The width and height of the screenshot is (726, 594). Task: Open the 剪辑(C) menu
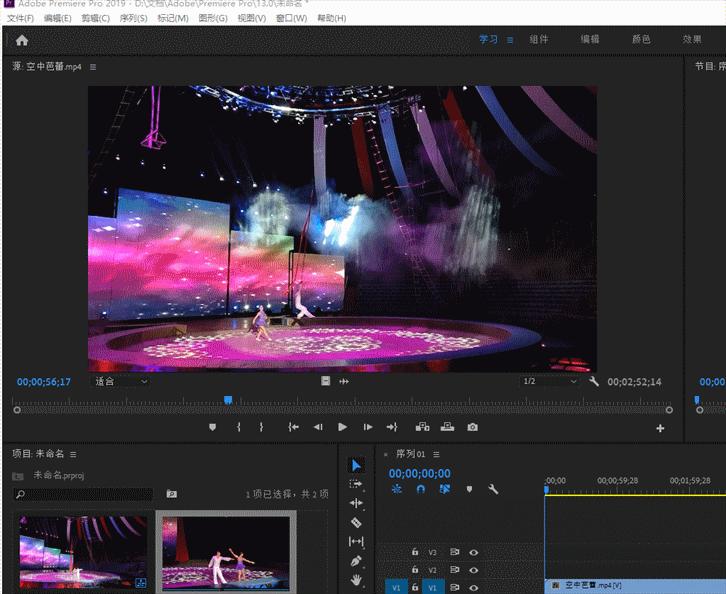click(x=95, y=18)
